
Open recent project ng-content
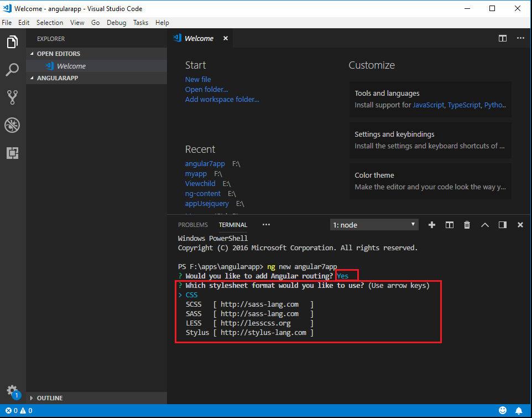[203, 194]
